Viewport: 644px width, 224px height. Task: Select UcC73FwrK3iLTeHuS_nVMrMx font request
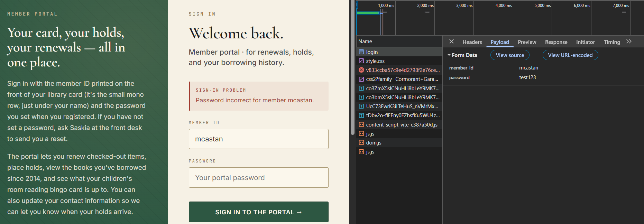(x=399, y=106)
